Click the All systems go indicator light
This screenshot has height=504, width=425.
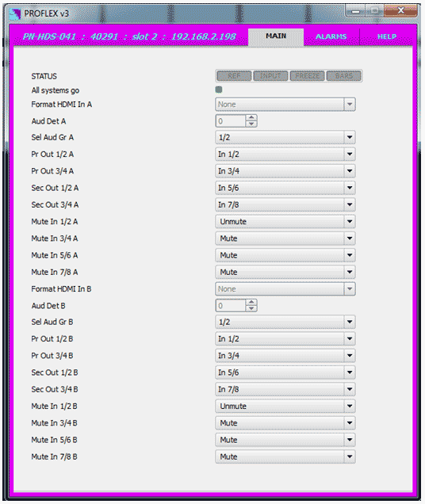coord(219,90)
